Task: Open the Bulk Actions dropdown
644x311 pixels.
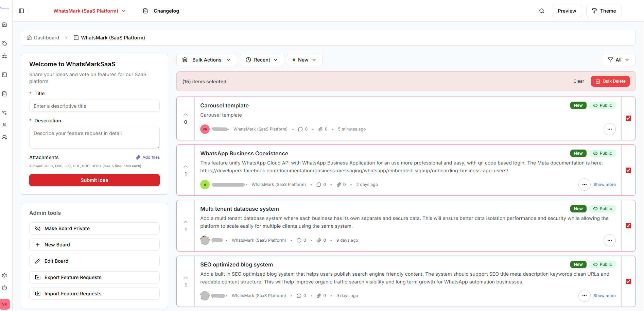Action: point(206,59)
